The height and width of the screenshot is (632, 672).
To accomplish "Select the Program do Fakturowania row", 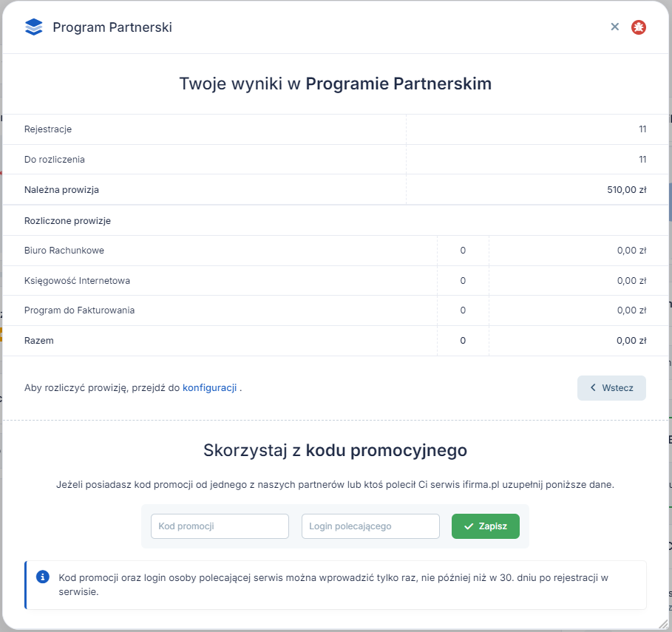I will (x=335, y=310).
